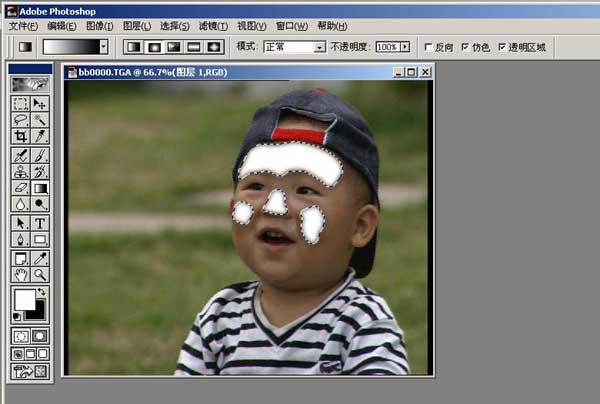This screenshot has width=600, height=404.
Task: Swap foreground and background colors
Action: coord(41,292)
